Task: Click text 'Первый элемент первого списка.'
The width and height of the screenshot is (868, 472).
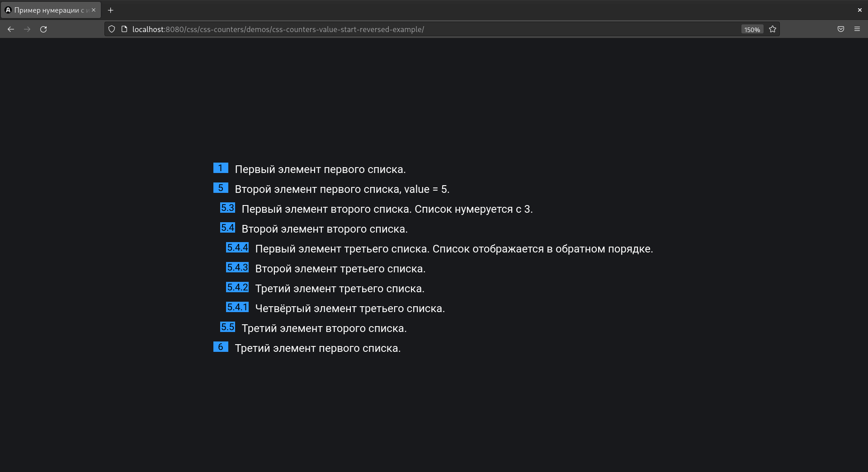Action: coord(320,169)
